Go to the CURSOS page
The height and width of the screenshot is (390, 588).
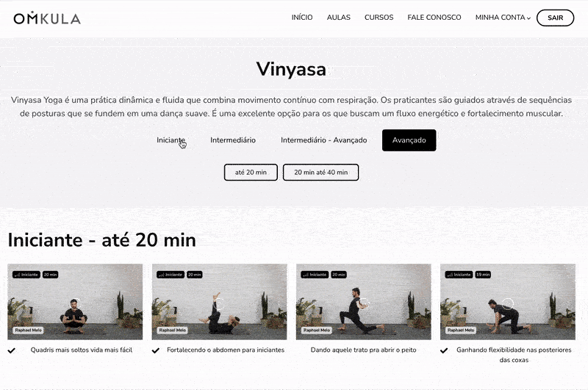click(x=379, y=18)
